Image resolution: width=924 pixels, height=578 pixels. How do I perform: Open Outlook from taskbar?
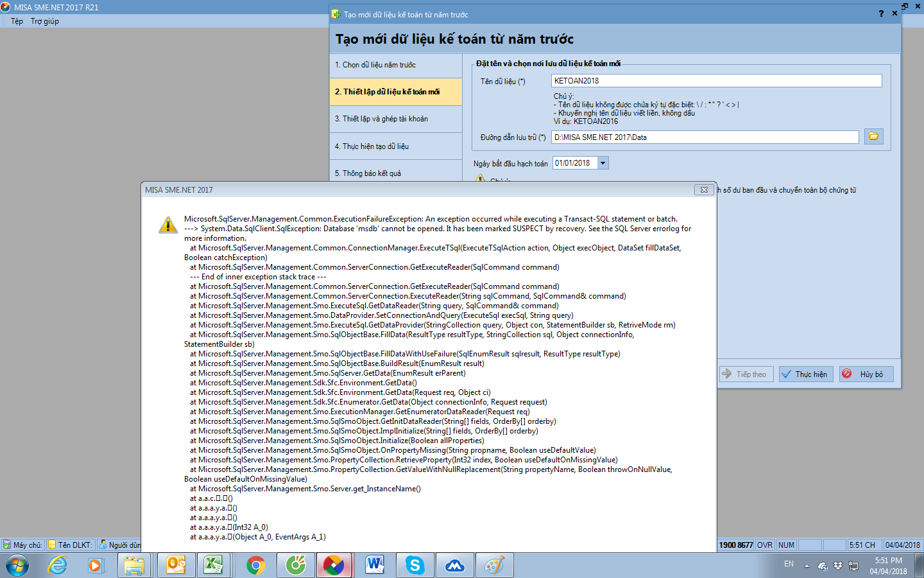tap(176, 566)
